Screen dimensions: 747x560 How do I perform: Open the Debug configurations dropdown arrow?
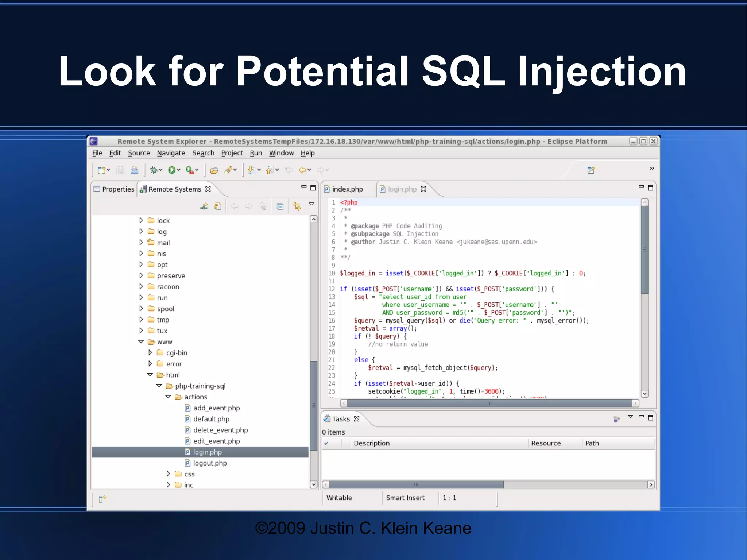coord(160,170)
